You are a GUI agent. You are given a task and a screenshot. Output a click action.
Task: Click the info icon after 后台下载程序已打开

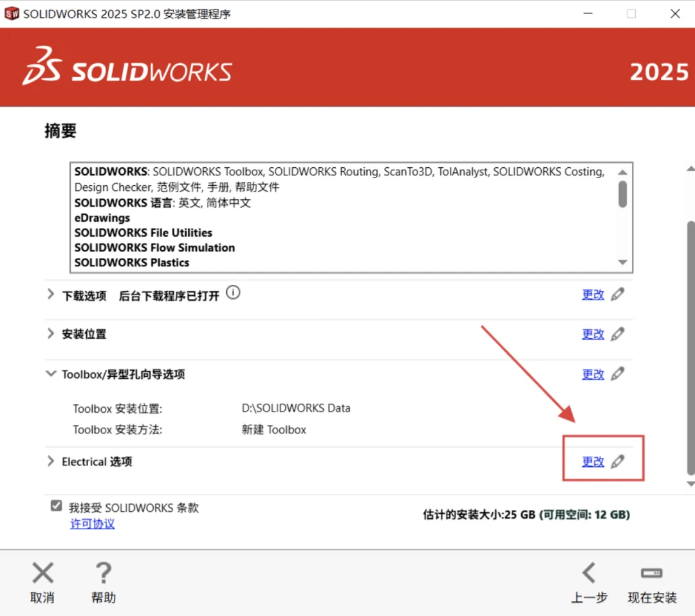(233, 293)
